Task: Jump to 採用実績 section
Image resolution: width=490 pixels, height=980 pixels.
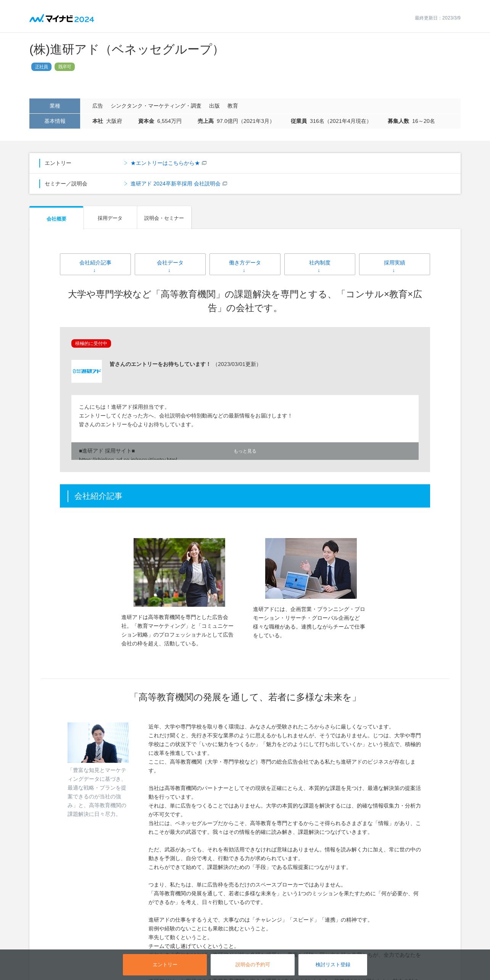Action: point(395,264)
